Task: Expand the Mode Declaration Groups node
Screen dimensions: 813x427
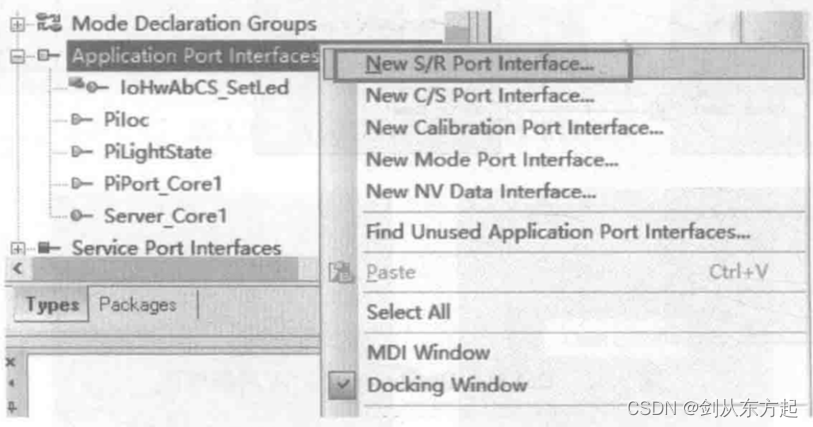Action: 17,24
